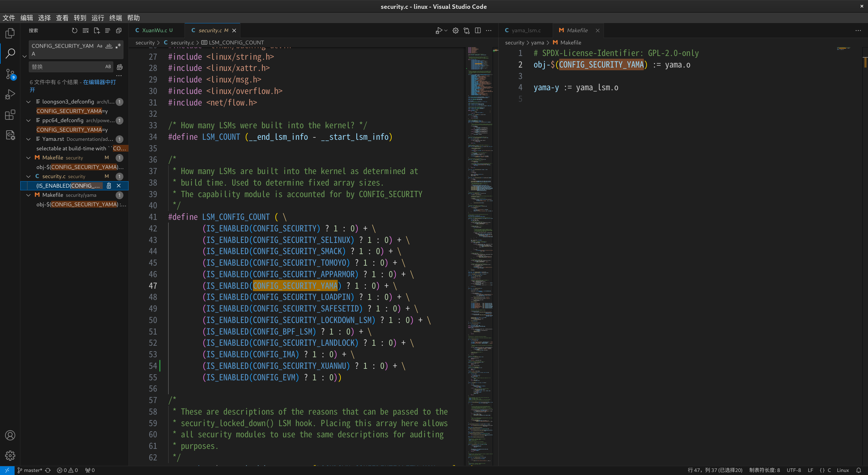This screenshot has height=475, width=868.
Task: Click the master branch in status bar
Action: [x=30, y=470]
